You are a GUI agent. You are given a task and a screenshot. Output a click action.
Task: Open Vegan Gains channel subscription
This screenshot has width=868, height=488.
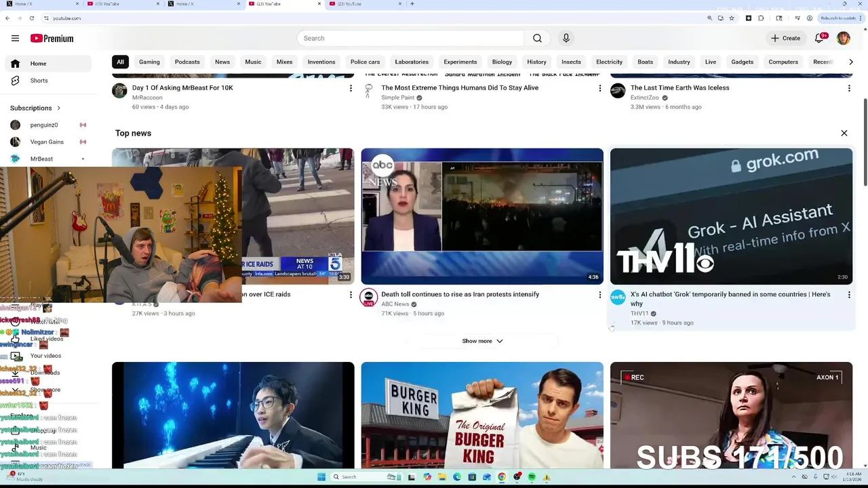point(48,142)
